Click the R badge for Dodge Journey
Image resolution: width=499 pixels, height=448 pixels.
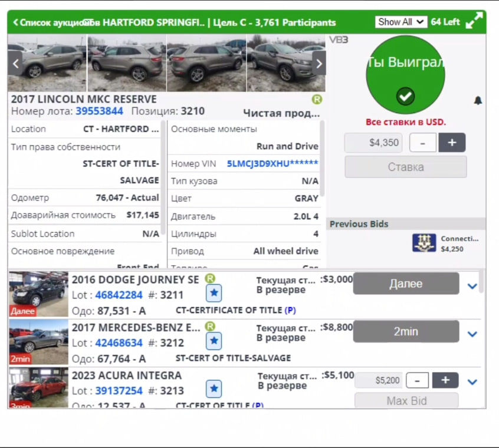tap(210, 279)
